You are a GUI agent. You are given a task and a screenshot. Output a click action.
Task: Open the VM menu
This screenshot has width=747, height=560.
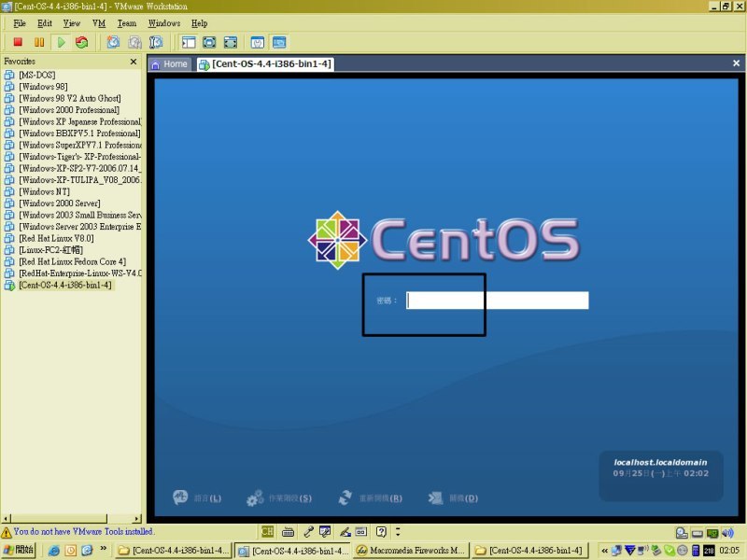click(99, 22)
